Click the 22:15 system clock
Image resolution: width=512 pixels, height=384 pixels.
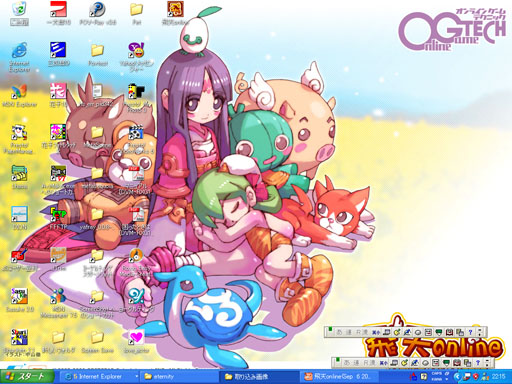tap(498, 377)
